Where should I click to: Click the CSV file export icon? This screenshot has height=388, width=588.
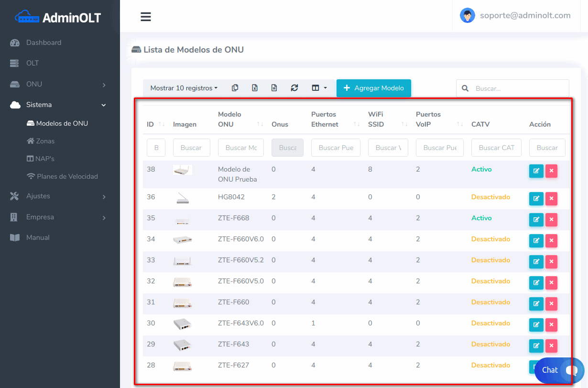click(274, 88)
